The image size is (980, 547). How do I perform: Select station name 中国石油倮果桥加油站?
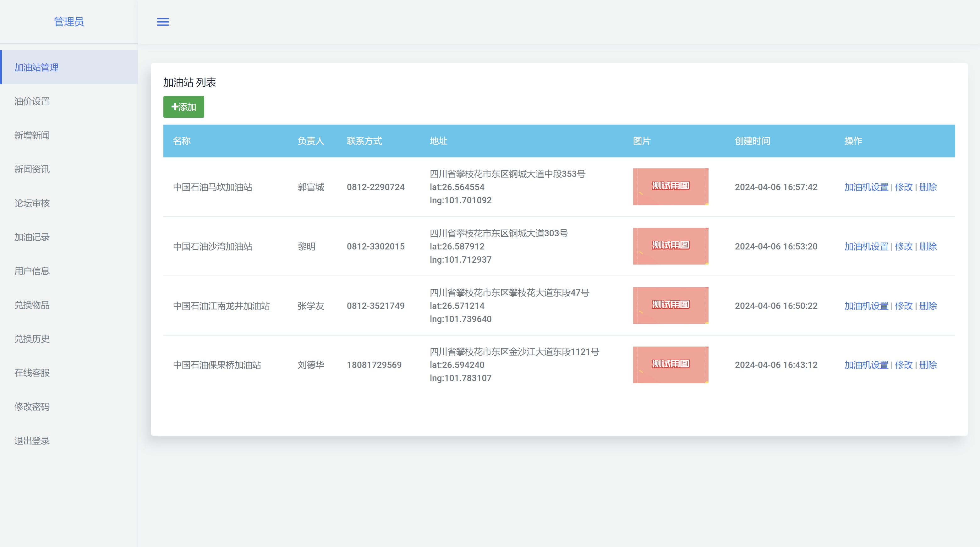217,365
